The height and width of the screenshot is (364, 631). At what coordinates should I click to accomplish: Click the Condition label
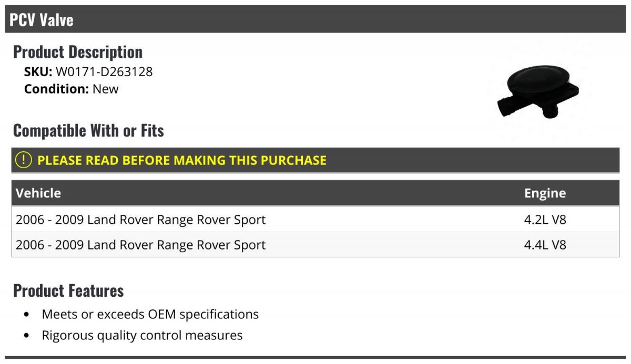tap(56, 89)
